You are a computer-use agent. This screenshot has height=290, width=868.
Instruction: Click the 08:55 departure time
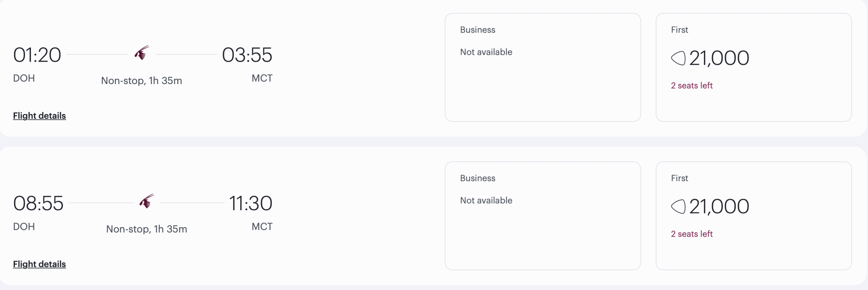(38, 203)
